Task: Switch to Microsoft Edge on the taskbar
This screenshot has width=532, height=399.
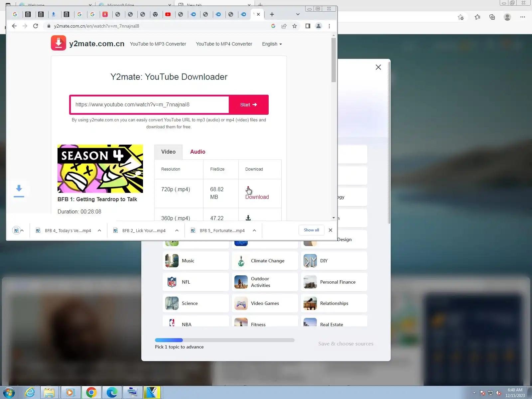Action: pyautogui.click(x=112, y=393)
